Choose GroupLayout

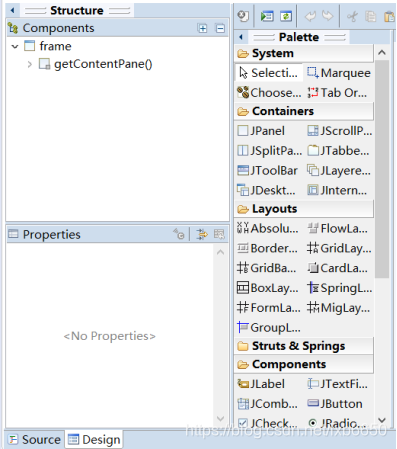[269, 327]
